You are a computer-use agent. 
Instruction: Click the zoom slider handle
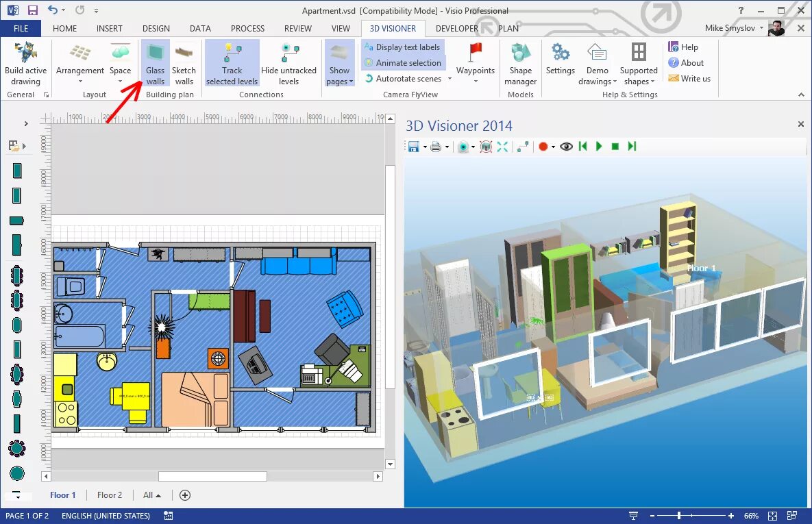point(679,516)
